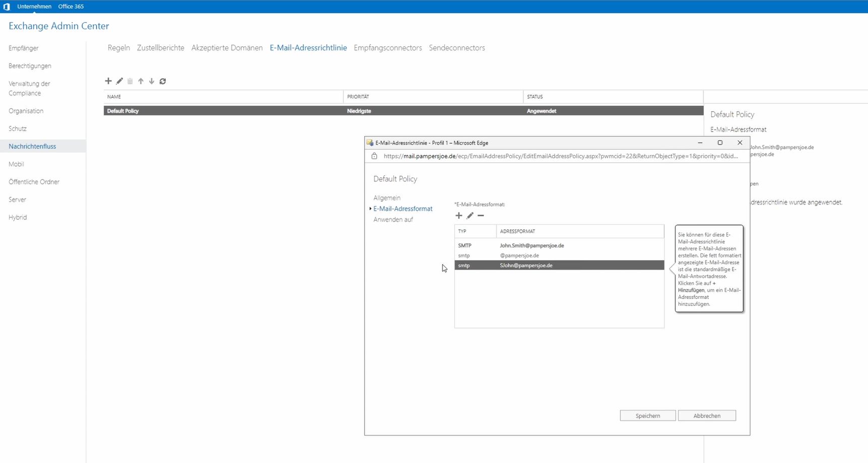Viewport: 868px width, 463px height.
Task: Sort by the NAME column header
Action: pos(223,97)
